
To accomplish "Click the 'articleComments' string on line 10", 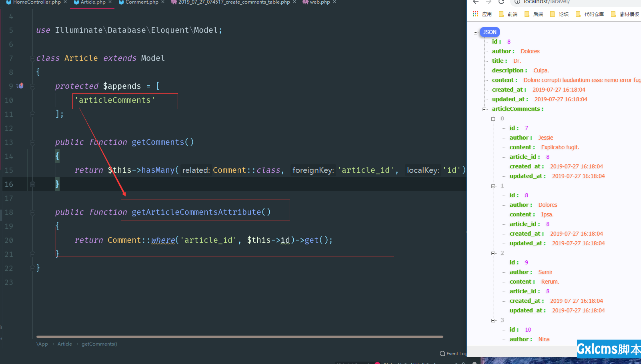I will (x=114, y=100).
